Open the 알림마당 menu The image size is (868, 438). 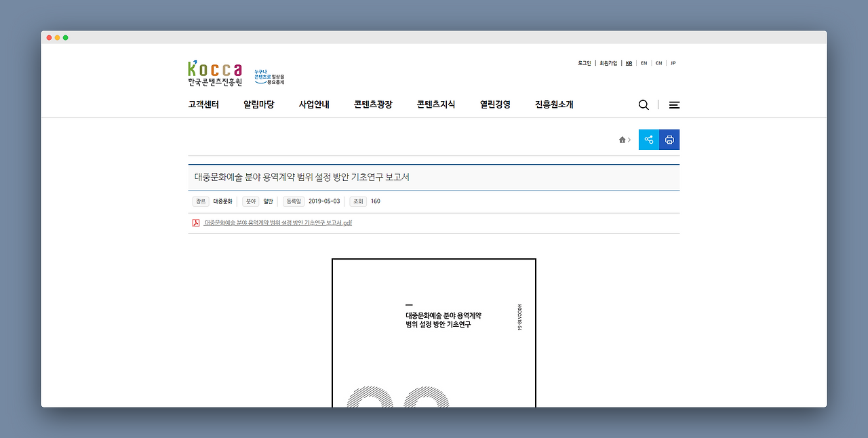(259, 104)
